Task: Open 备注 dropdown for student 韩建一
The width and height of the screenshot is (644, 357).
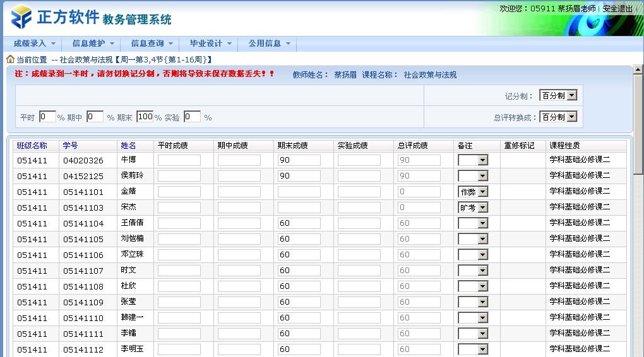Action: [473, 318]
